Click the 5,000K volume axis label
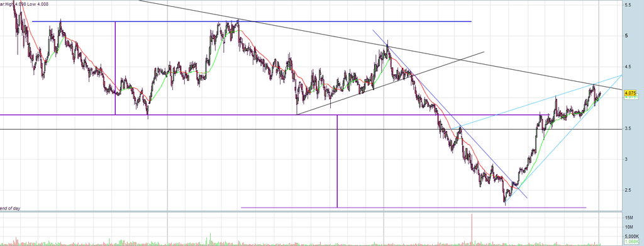The image size is (644, 246). tap(631, 236)
